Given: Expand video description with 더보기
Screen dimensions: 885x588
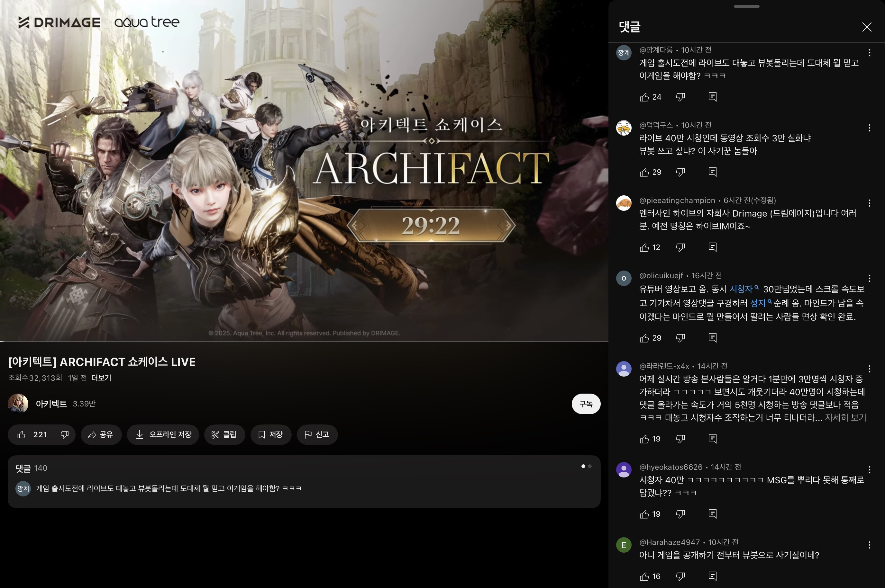Looking at the screenshot, I should click(101, 378).
